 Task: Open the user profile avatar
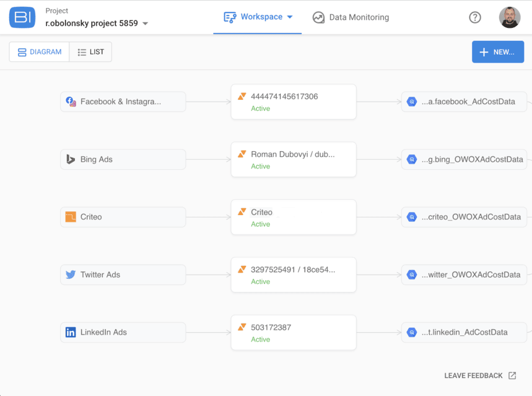pyautogui.click(x=510, y=17)
